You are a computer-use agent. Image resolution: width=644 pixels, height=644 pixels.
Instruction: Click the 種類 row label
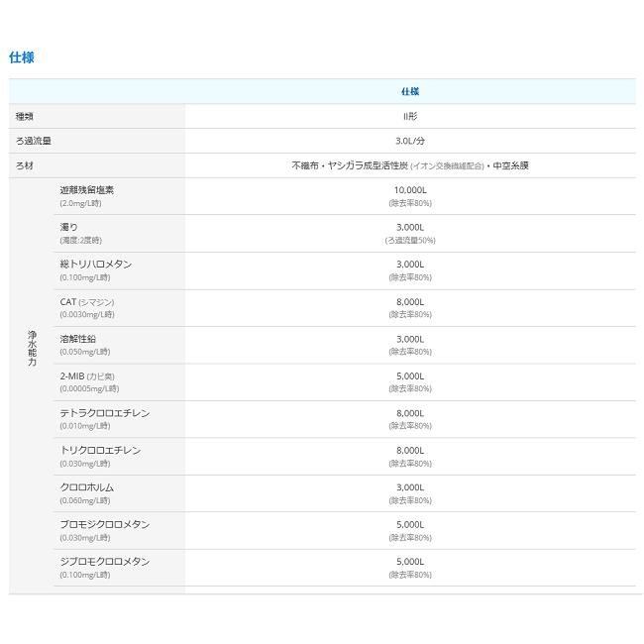[x=24, y=116]
